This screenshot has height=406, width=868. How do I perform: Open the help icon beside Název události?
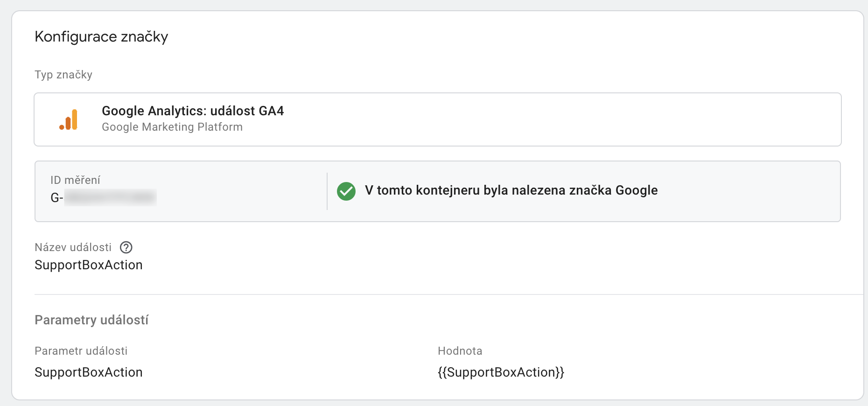tap(126, 247)
